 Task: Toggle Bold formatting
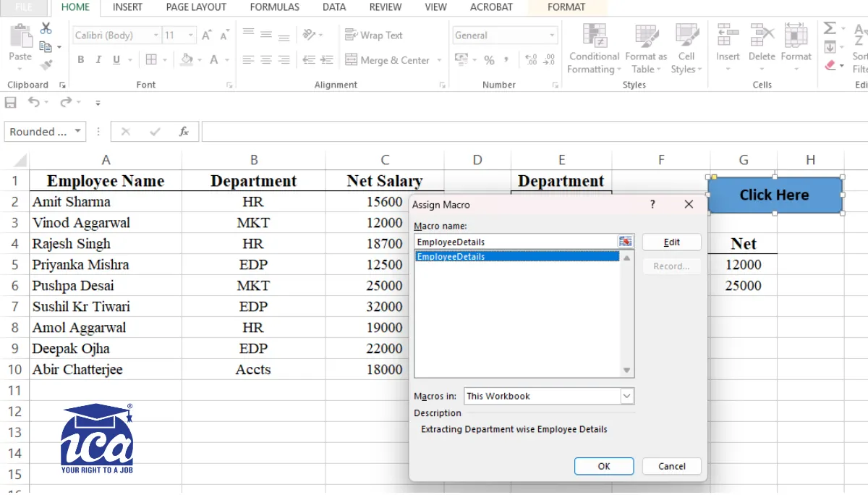point(81,60)
